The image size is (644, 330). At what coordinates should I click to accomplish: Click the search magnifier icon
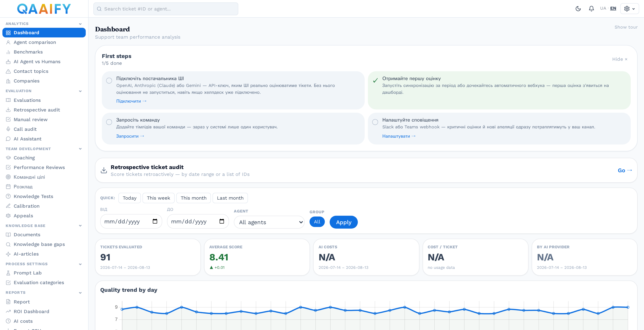pyautogui.click(x=99, y=9)
